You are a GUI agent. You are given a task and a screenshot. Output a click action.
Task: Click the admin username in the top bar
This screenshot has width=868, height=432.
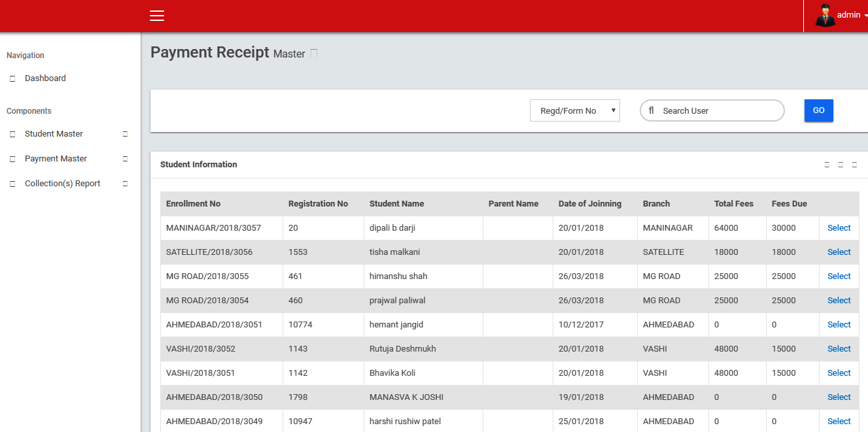848,15
